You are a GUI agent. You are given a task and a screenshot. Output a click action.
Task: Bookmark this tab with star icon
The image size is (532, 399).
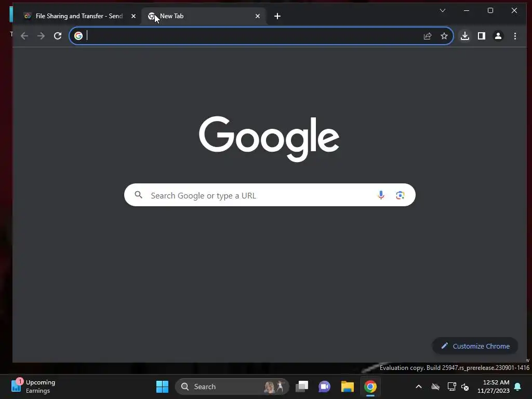click(x=444, y=36)
